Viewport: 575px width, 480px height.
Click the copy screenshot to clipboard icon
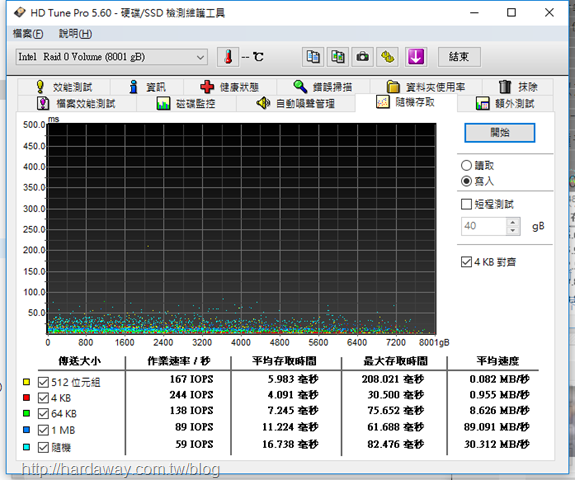[338, 57]
